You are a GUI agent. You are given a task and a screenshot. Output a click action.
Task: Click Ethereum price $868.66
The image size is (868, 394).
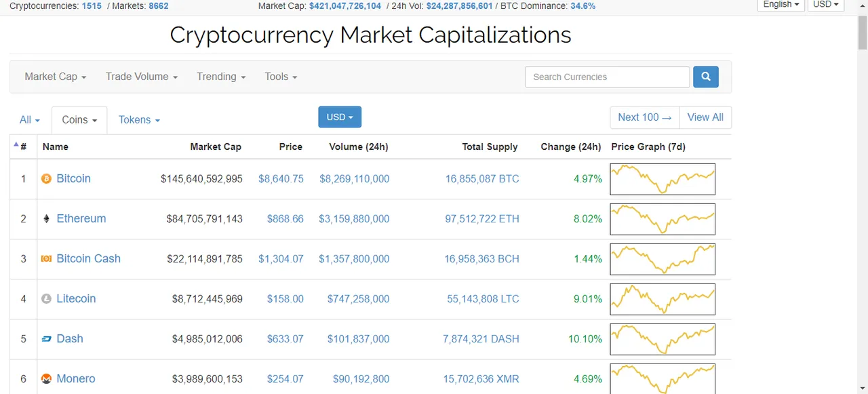click(x=285, y=219)
